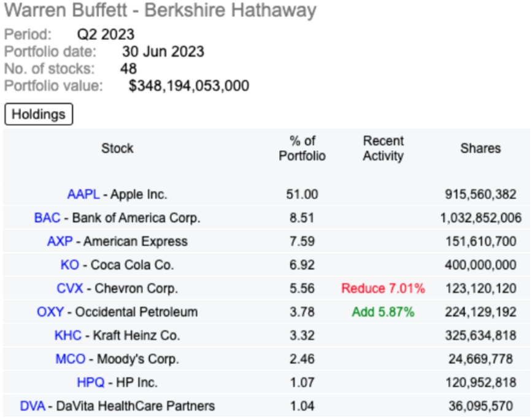
Task: Open the DVA ticker link
Action: click(33, 406)
